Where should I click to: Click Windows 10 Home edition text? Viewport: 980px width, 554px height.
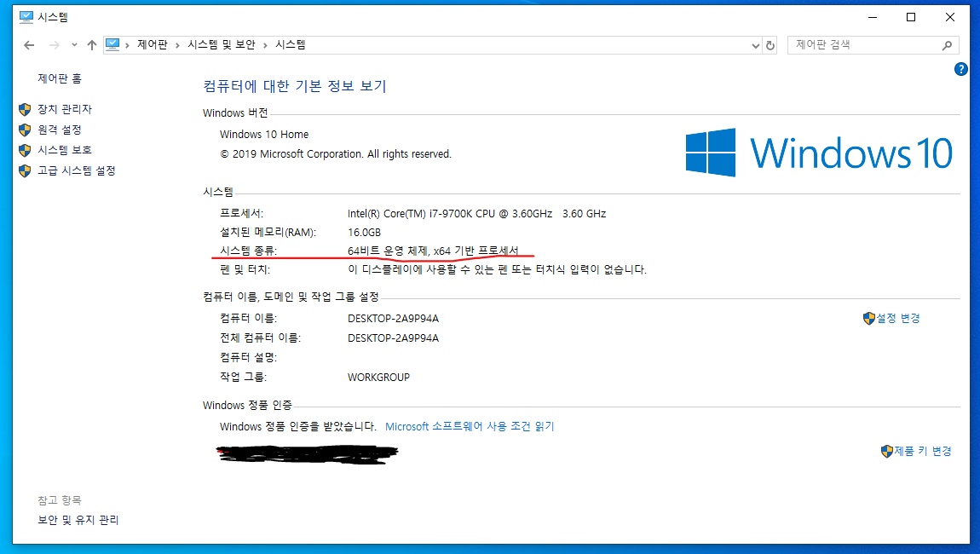(264, 135)
